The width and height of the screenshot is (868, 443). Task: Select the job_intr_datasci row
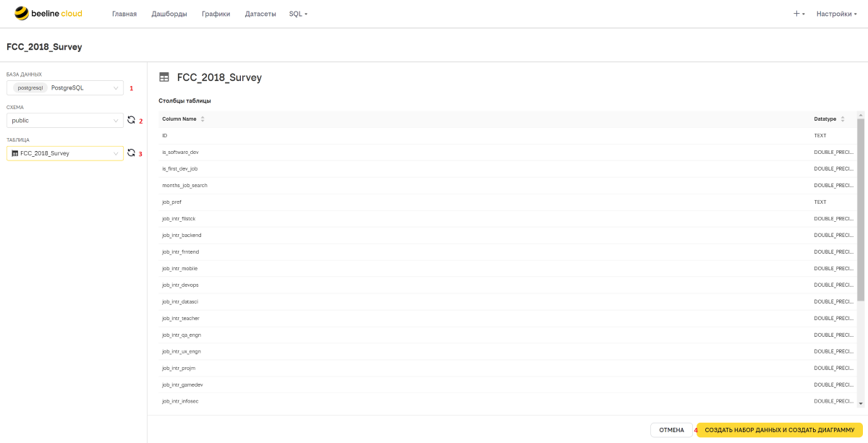(508, 301)
